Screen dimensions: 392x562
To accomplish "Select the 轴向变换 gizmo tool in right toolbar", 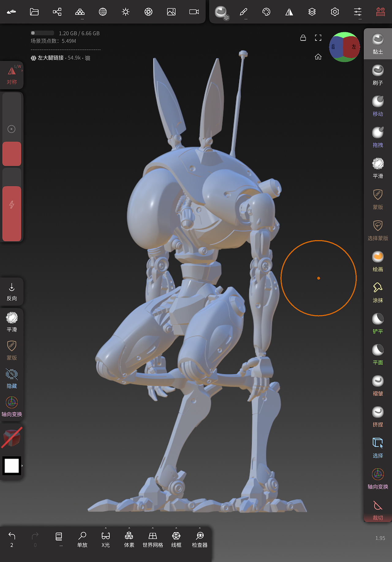I will 378,479.
